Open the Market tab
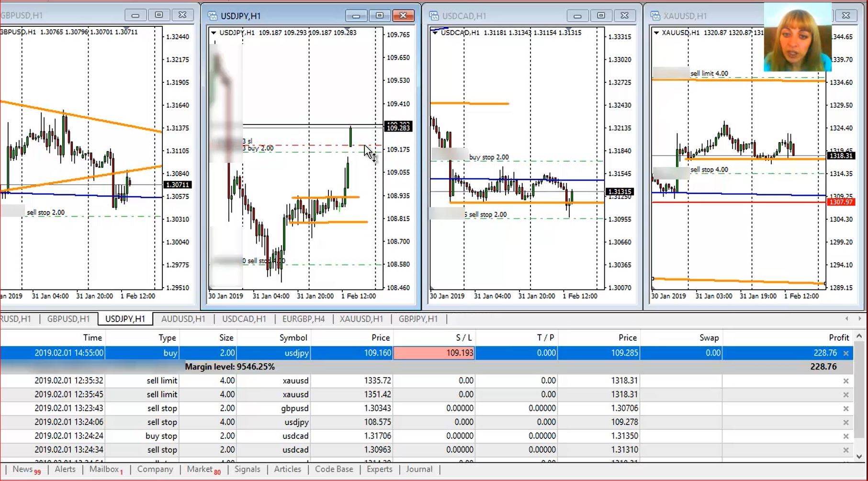 200,470
